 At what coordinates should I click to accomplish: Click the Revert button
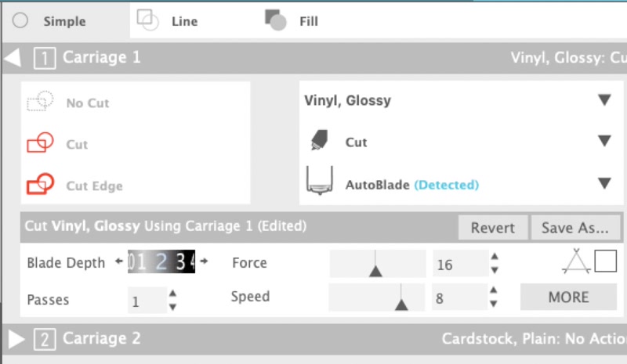(493, 228)
